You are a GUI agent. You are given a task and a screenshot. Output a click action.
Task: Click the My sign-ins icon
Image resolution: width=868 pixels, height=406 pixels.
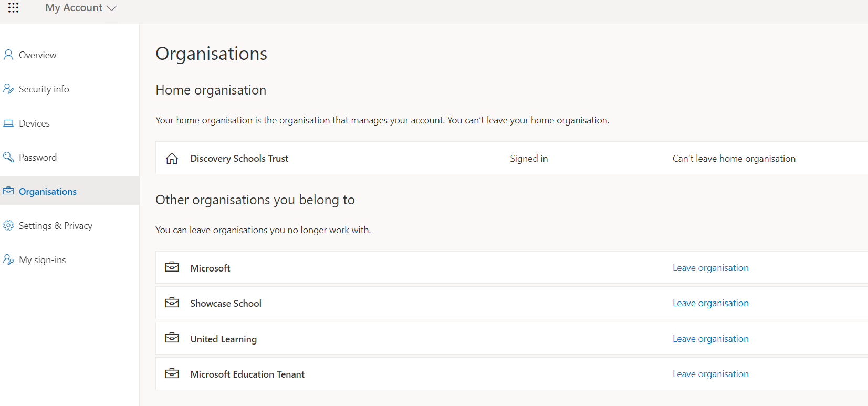click(8, 259)
